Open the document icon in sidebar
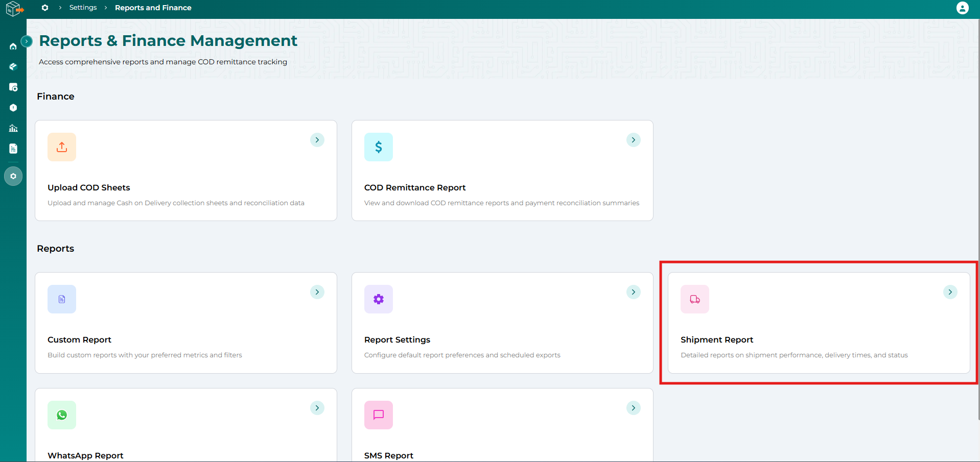The width and height of the screenshot is (980, 462). [x=13, y=149]
